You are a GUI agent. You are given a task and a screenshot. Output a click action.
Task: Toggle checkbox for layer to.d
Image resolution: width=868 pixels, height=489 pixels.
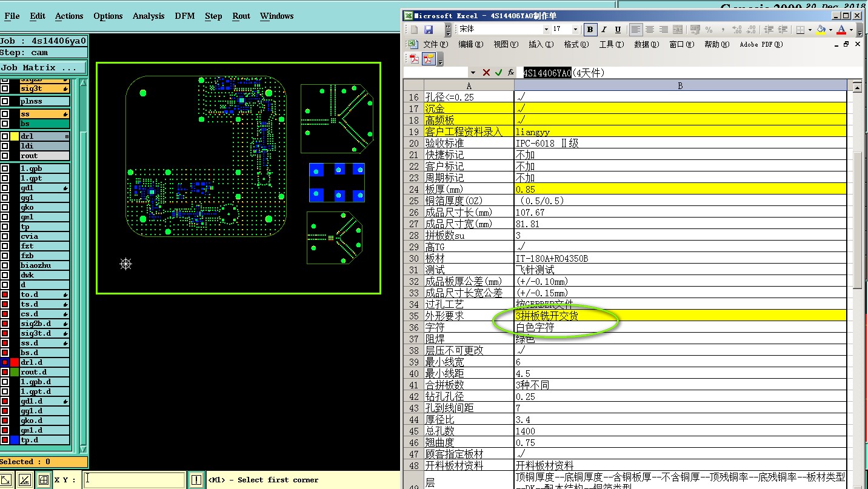point(5,294)
